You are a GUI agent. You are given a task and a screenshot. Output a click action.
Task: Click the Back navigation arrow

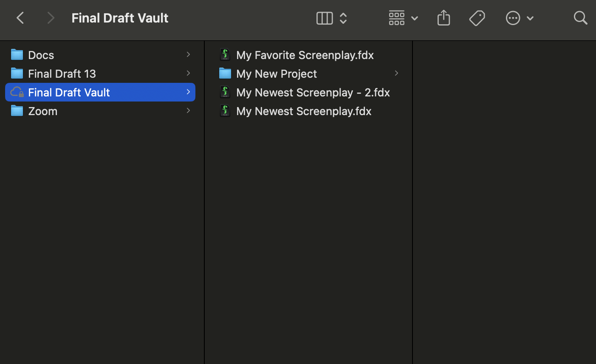tap(20, 18)
